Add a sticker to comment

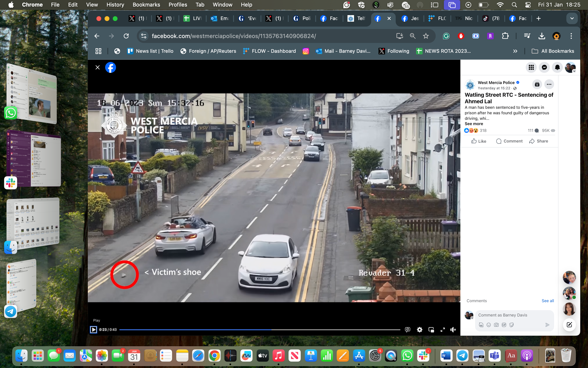(x=512, y=325)
